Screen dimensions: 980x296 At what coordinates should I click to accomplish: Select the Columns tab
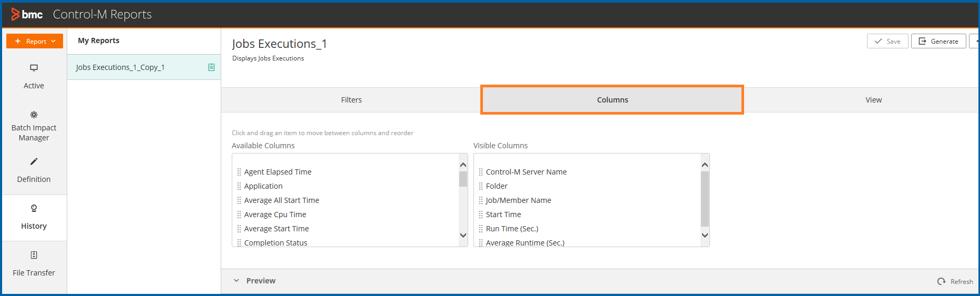click(x=612, y=100)
